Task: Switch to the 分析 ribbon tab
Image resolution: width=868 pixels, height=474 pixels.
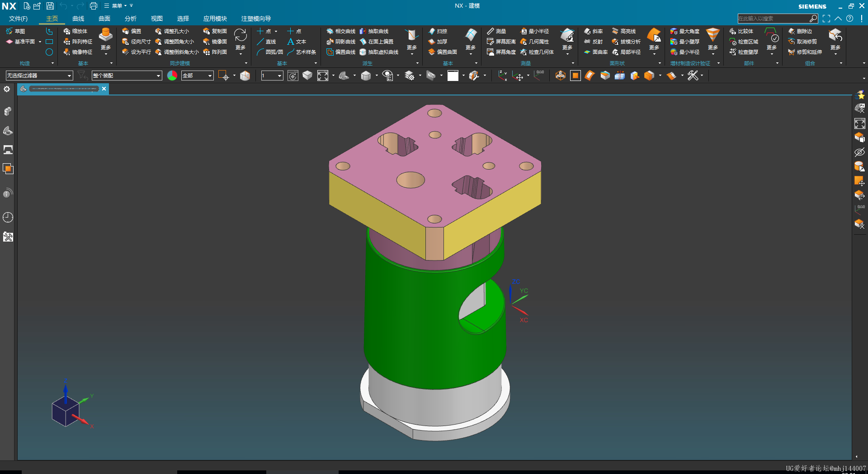Action: [x=131, y=19]
